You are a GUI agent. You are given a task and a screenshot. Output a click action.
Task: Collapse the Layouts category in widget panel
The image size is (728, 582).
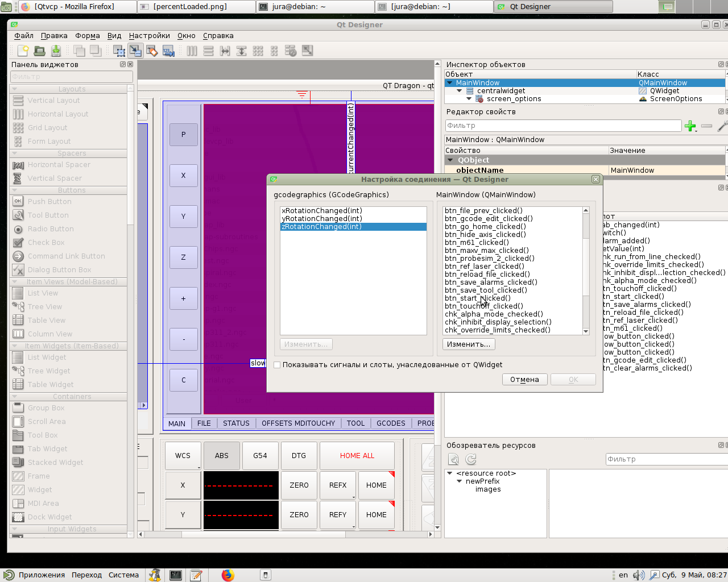coord(15,89)
